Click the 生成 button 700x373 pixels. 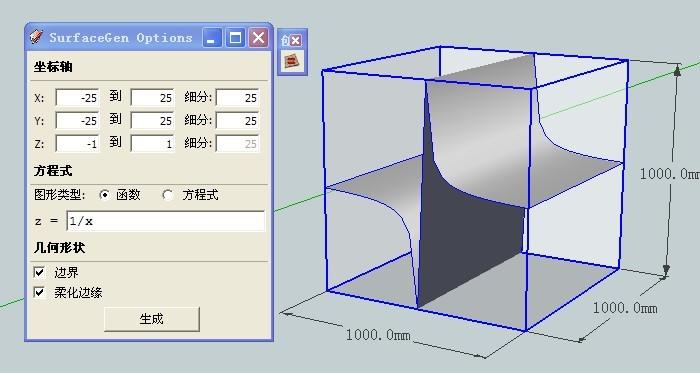coord(152,319)
